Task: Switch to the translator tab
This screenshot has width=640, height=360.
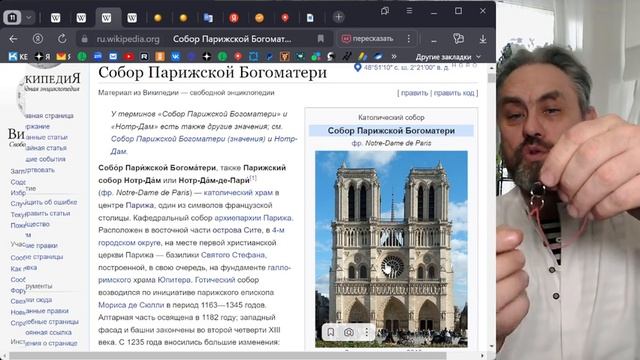Action: [x=208, y=18]
